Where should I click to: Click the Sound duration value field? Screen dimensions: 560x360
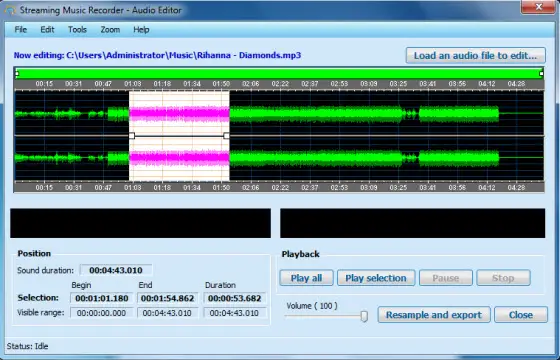(x=116, y=270)
